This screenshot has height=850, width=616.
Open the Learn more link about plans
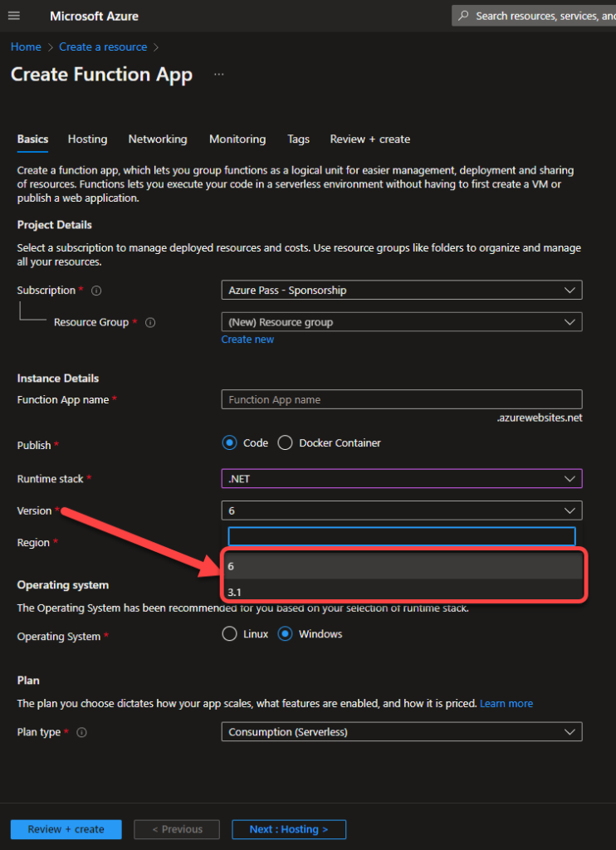pyautogui.click(x=506, y=704)
